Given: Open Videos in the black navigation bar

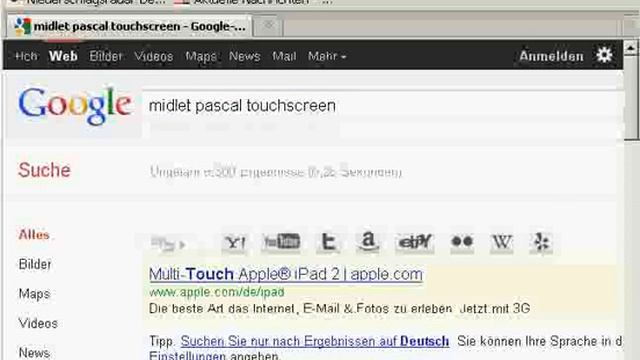Looking at the screenshot, I should (154, 56).
